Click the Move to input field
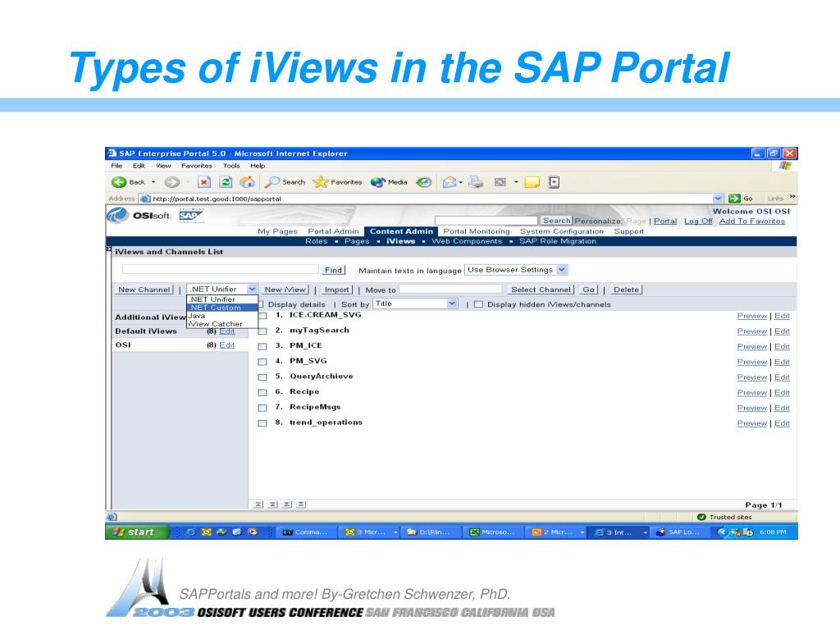This screenshot has width=840, height=630. 450,290
